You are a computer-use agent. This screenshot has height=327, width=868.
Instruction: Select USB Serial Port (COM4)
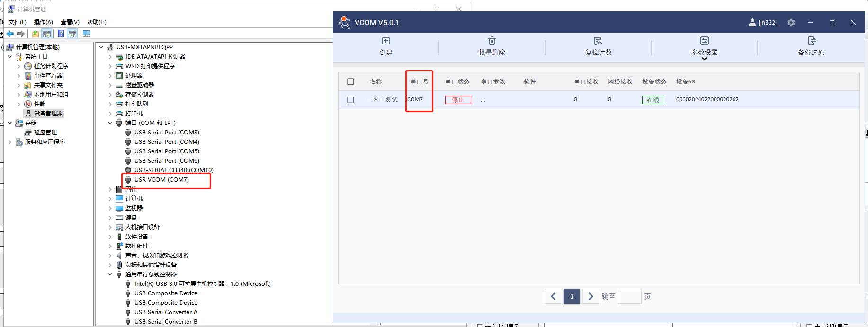pos(167,141)
